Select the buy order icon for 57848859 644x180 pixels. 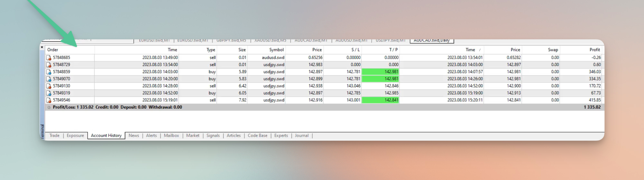49,72
